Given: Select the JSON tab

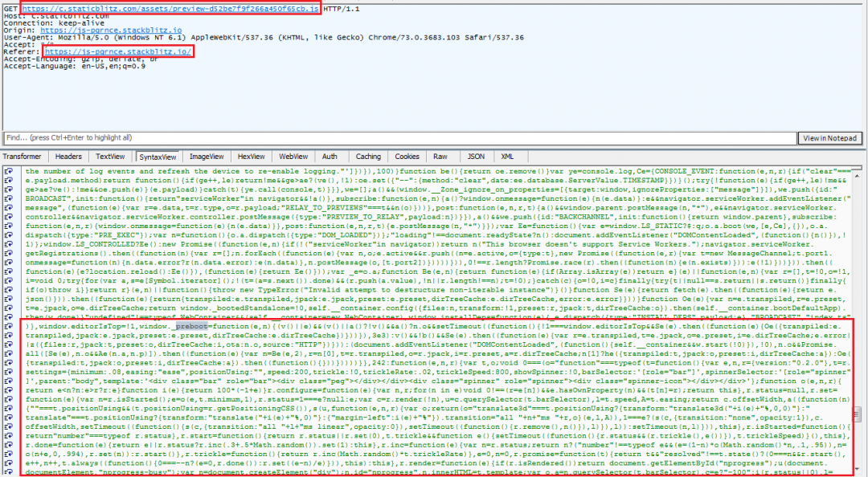Looking at the screenshot, I should coord(476,157).
